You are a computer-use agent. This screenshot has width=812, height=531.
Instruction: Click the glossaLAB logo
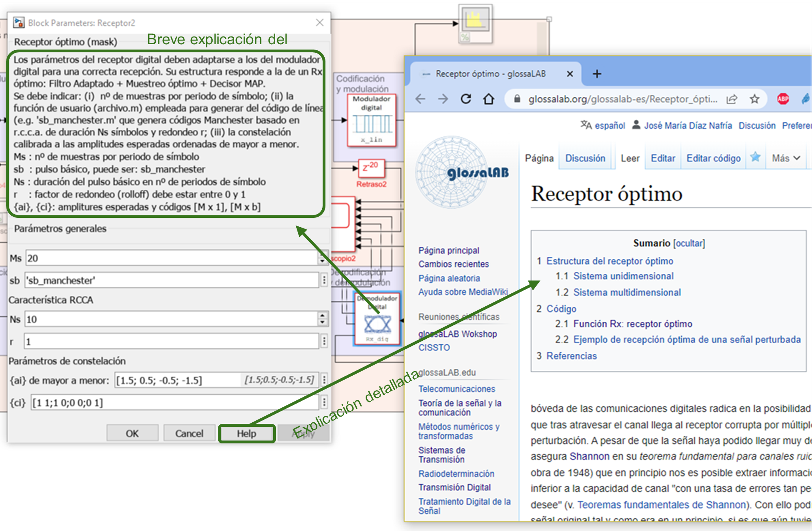pos(462,172)
